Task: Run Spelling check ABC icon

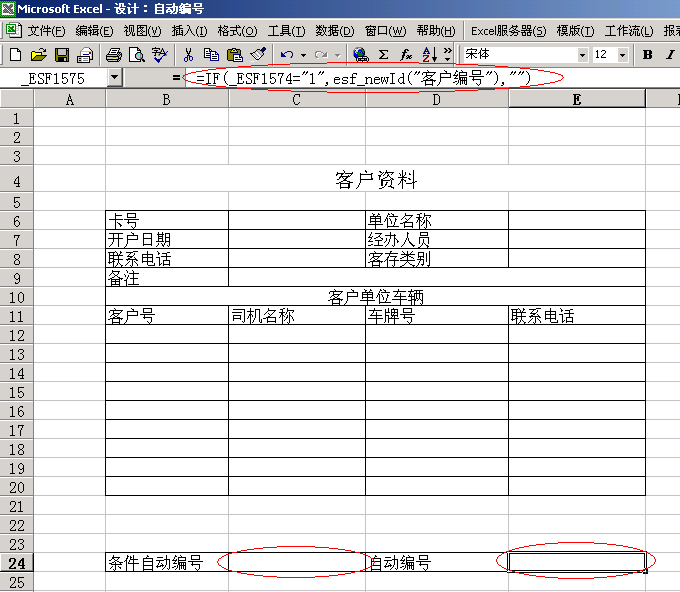Action: tap(160, 55)
